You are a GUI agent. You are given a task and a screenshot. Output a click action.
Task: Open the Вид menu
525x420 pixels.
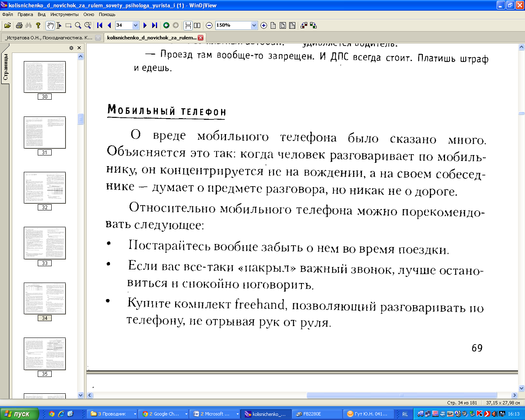coord(41,14)
